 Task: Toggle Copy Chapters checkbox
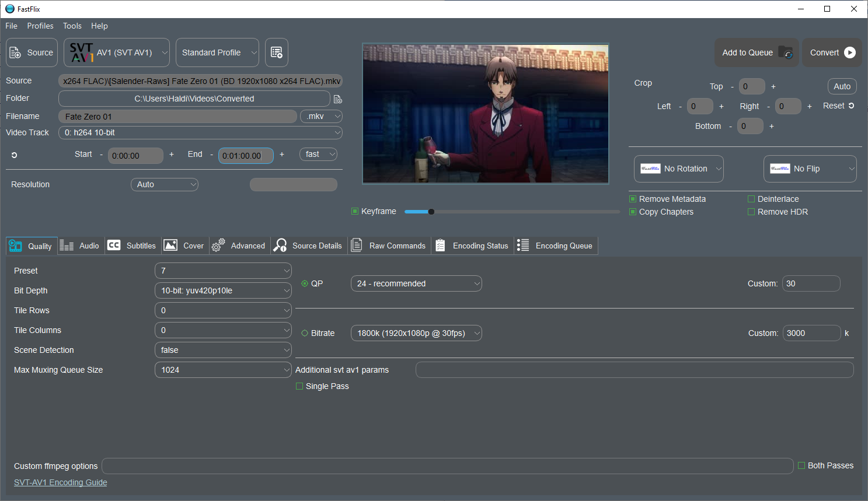pos(633,212)
